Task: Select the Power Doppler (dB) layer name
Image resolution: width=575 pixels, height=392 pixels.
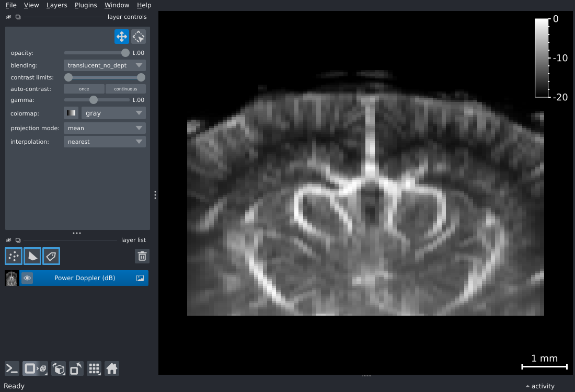Action: (x=85, y=278)
